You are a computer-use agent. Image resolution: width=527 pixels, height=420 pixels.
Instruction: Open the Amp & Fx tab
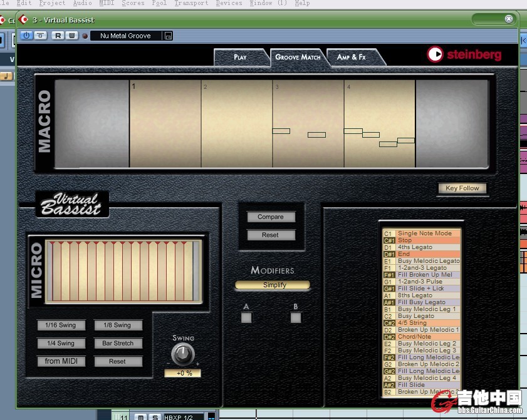pos(352,57)
